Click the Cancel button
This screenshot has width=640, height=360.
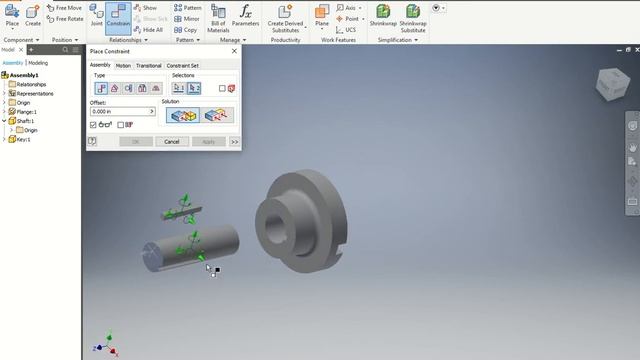[172, 142]
